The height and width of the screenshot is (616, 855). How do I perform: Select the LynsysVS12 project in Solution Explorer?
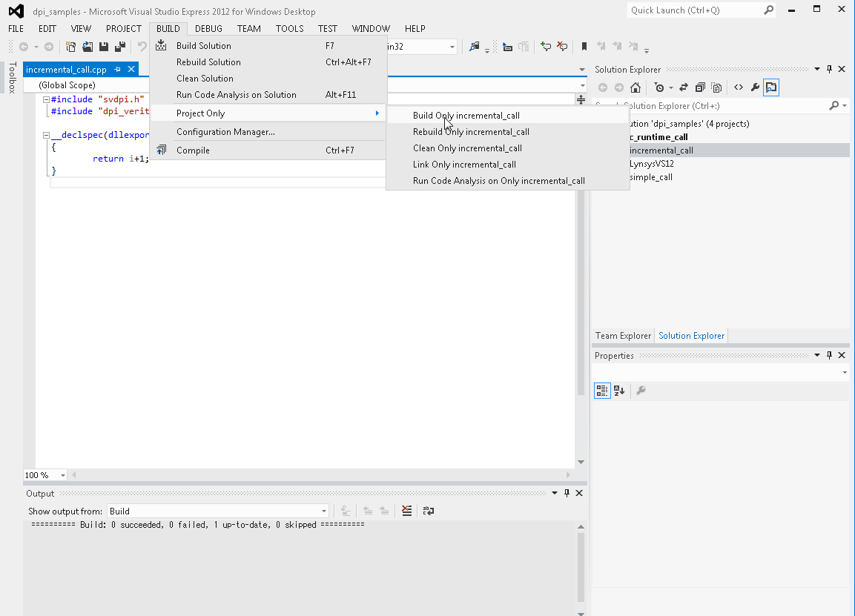[x=652, y=164]
